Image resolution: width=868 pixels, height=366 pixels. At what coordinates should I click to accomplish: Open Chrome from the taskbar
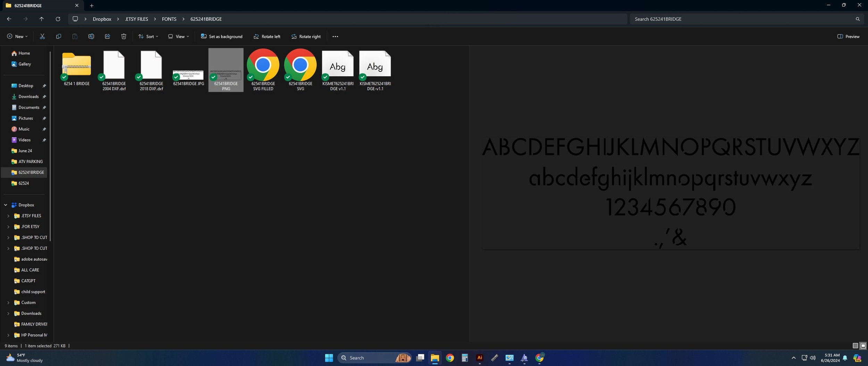(450, 358)
